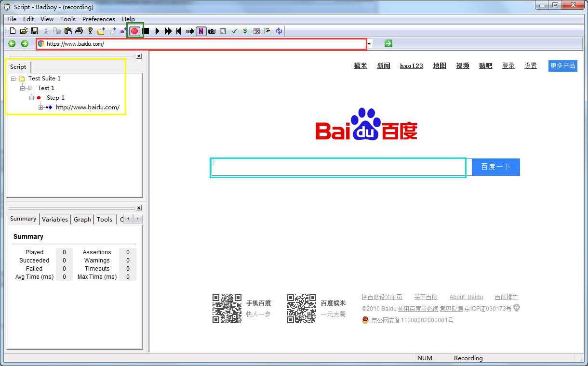The height and width of the screenshot is (366, 588).
Task: Open the View menu
Action: pos(47,19)
